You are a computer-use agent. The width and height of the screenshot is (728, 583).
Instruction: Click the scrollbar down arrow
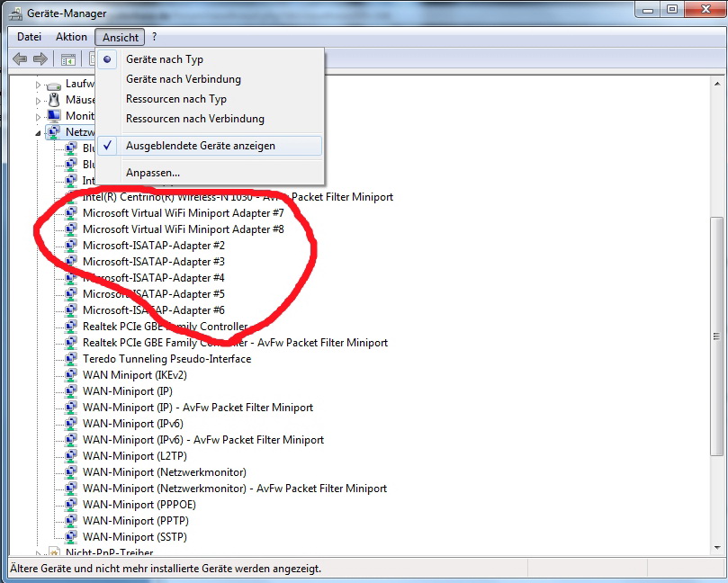717,548
